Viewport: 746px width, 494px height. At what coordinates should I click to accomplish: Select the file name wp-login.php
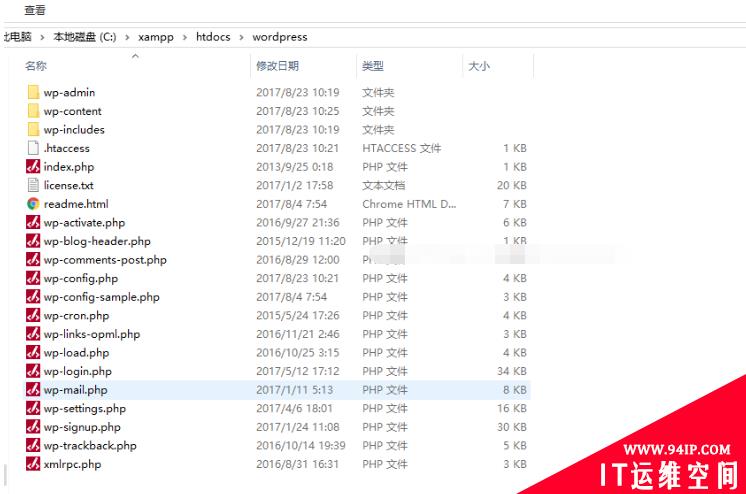(78, 371)
